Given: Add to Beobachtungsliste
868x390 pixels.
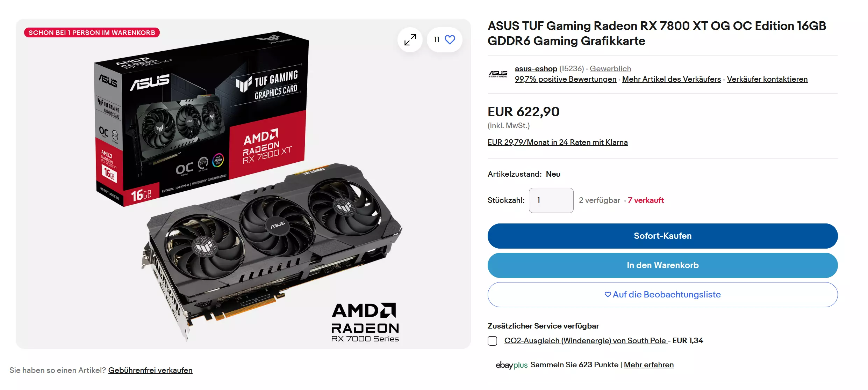Looking at the screenshot, I should coord(662,295).
